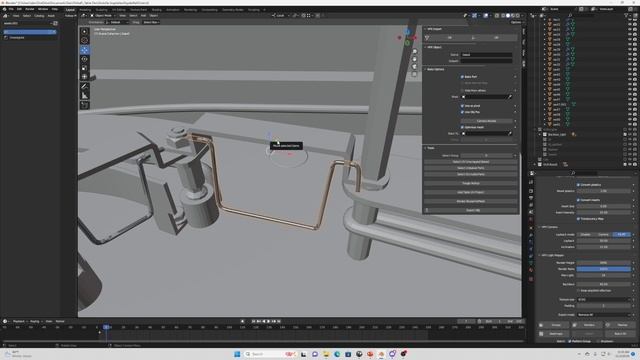Viewport: 640px width, 360px height.
Task: Select the Scale tool
Action: pos(84,68)
